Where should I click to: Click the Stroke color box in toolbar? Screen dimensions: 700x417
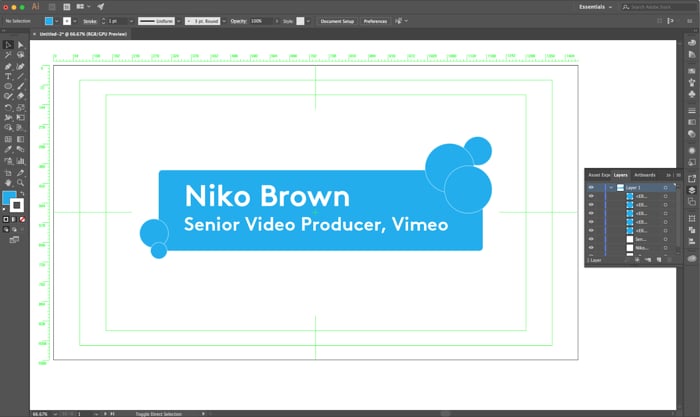[17, 205]
